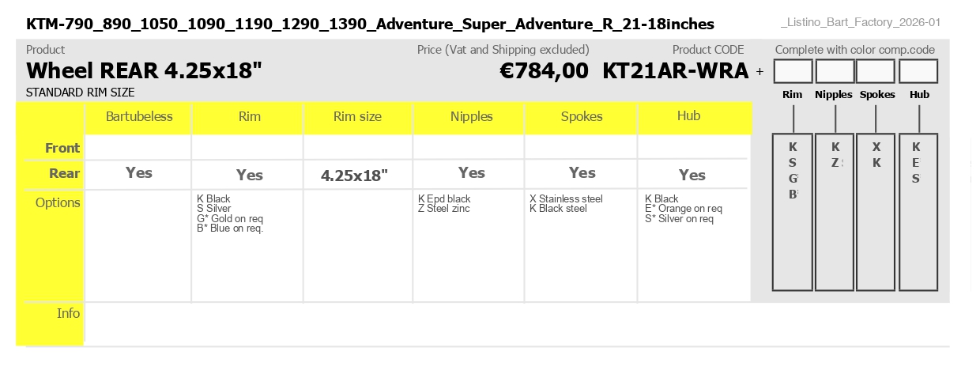Click the 4.25x18" rear rim size cell

354,176
